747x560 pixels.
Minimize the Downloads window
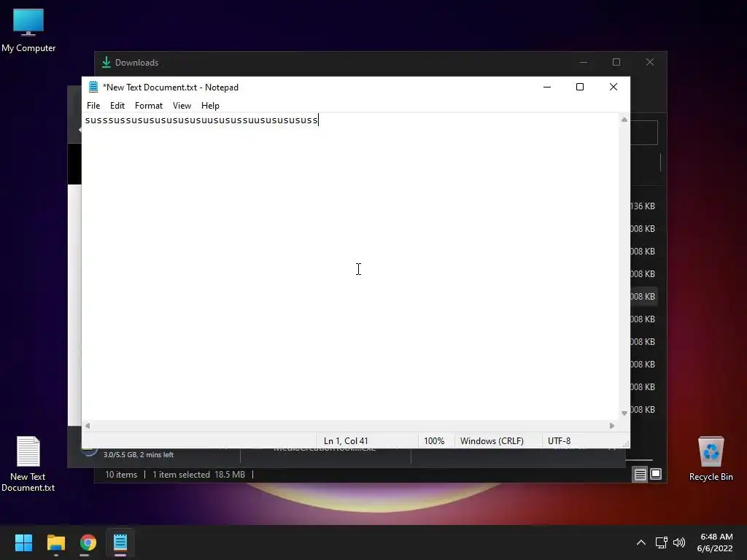(584, 63)
